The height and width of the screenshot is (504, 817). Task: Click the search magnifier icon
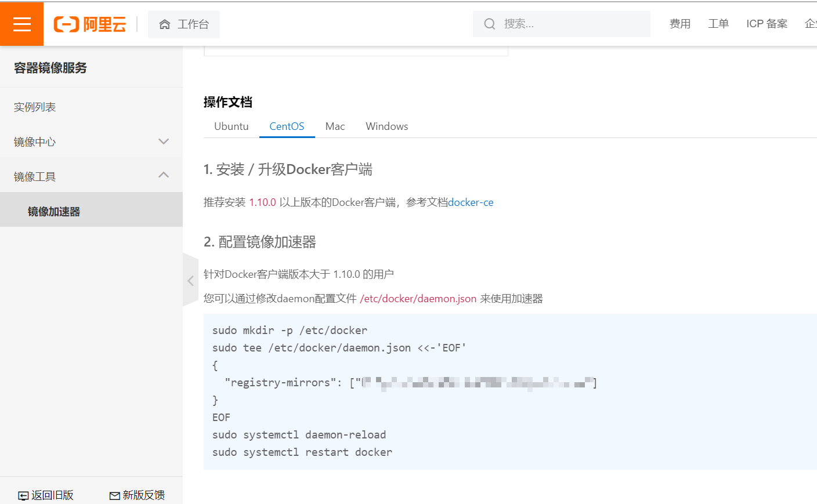pos(490,24)
